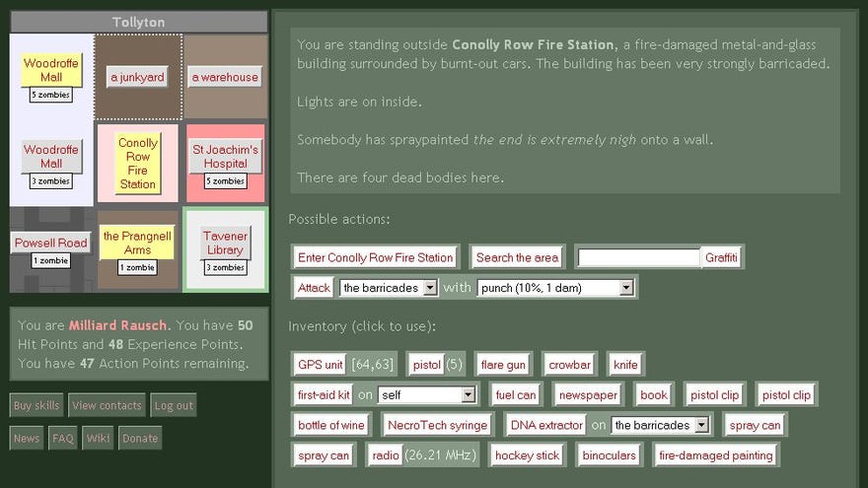Use the fire-damaged painting item
The image size is (868, 488).
tap(715, 455)
